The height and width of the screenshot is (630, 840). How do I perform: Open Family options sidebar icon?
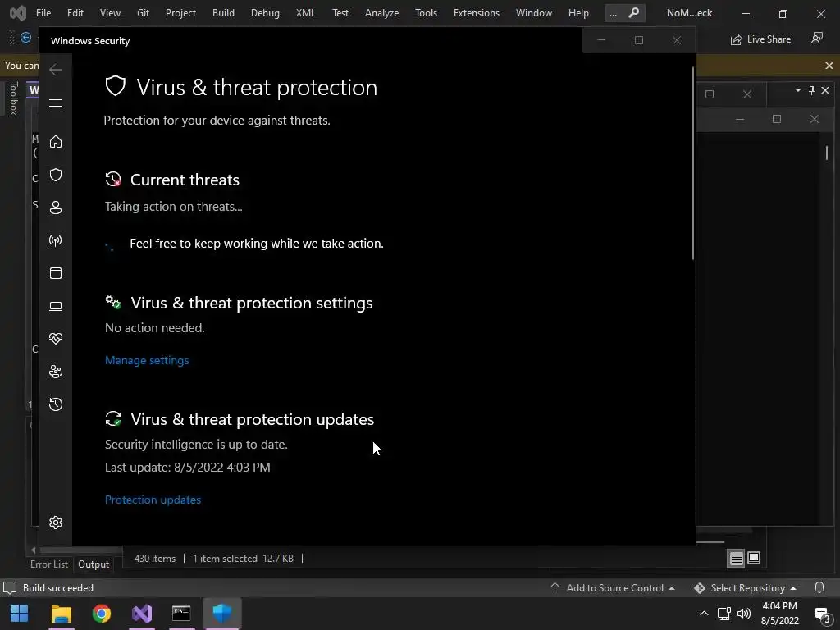point(56,372)
